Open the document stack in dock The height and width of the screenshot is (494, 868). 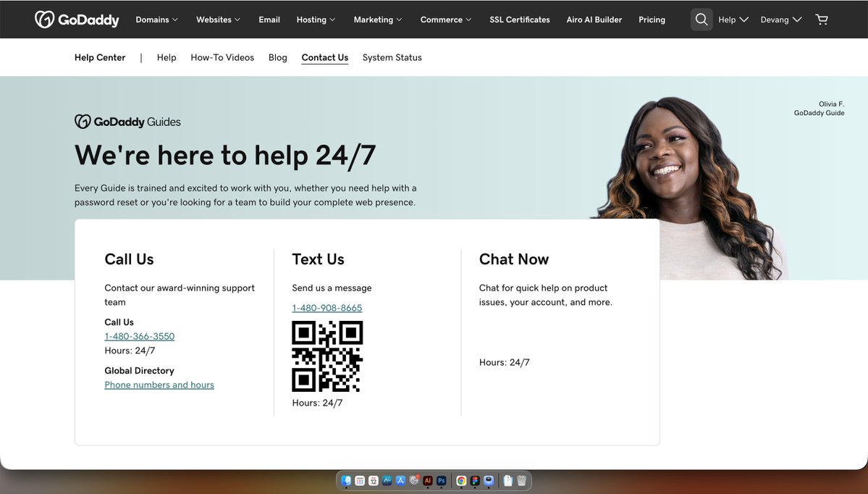pos(507,481)
